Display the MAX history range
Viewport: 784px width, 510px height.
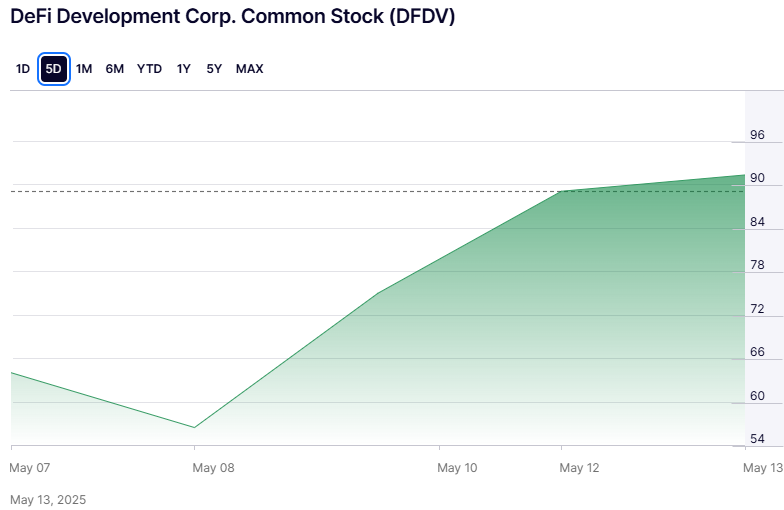pos(249,69)
